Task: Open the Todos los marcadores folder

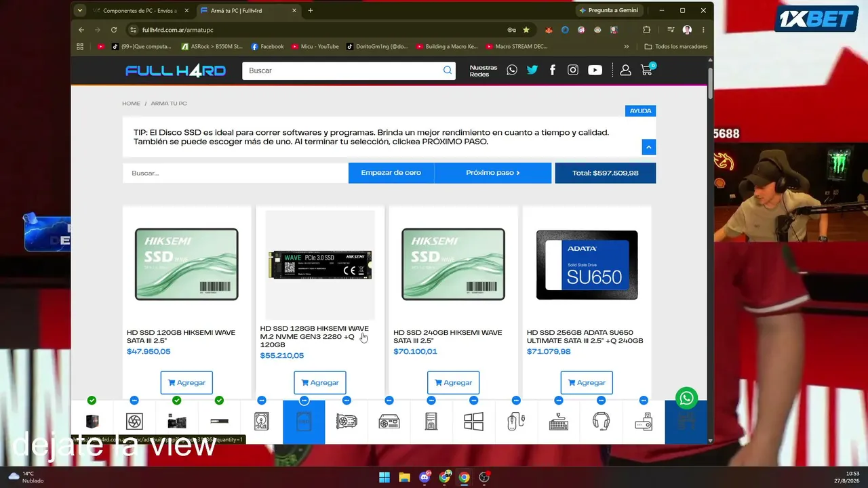Action: point(676,47)
